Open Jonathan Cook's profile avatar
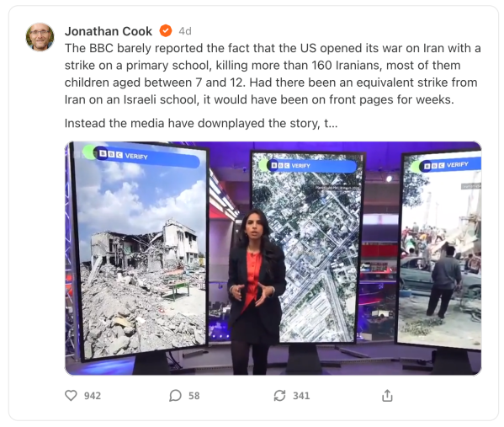Viewport: 504px width, 427px height. coord(40,37)
